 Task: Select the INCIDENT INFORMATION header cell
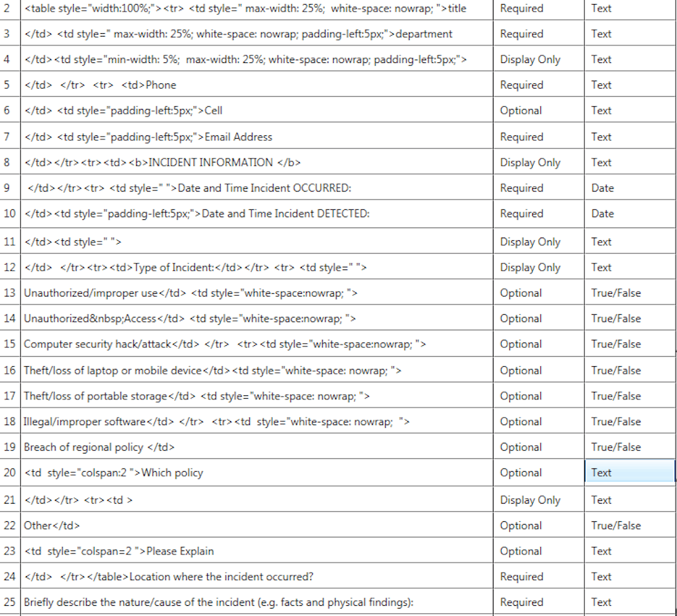[257, 162]
